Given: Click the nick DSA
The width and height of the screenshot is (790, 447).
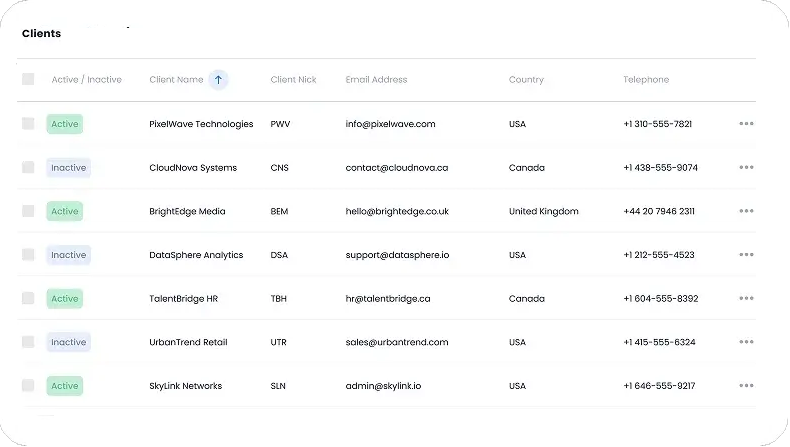Looking at the screenshot, I should (279, 255).
